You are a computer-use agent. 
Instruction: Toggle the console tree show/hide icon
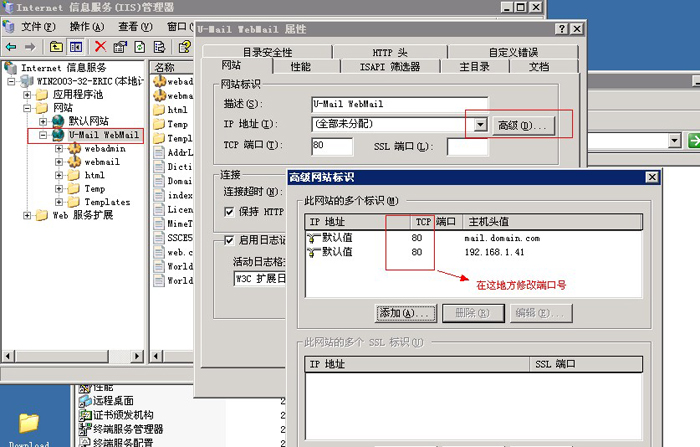tap(74, 46)
